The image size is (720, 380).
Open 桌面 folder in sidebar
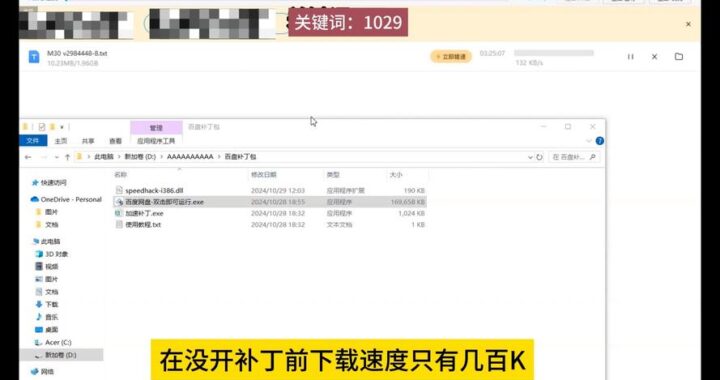pyautogui.click(x=51, y=330)
